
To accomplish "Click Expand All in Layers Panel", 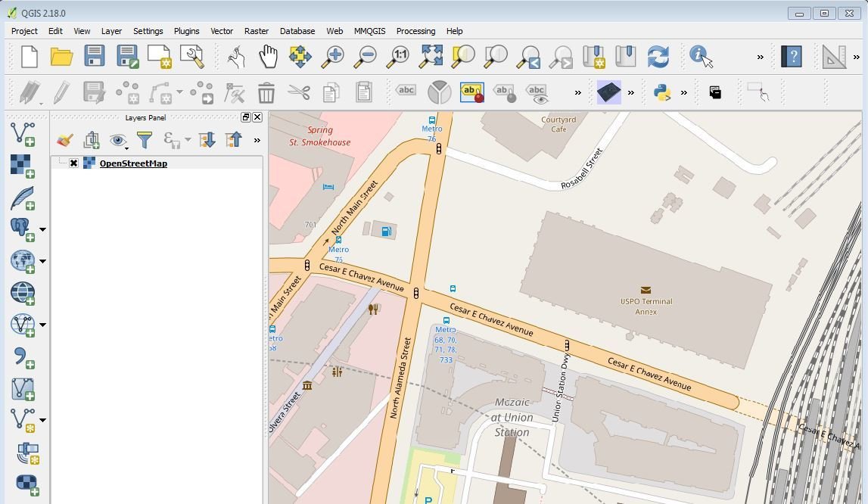I will click(207, 139).
